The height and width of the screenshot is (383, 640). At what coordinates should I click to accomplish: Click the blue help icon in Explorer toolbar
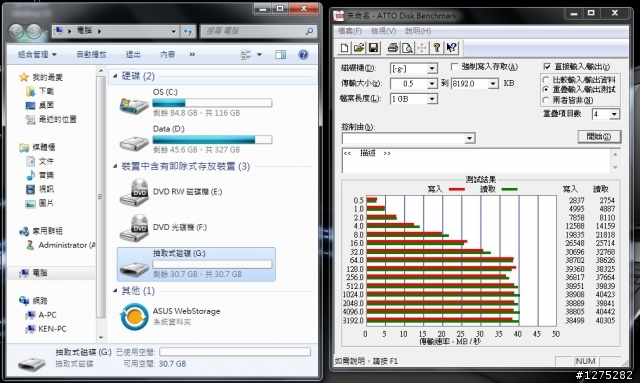tap(303, 54)
